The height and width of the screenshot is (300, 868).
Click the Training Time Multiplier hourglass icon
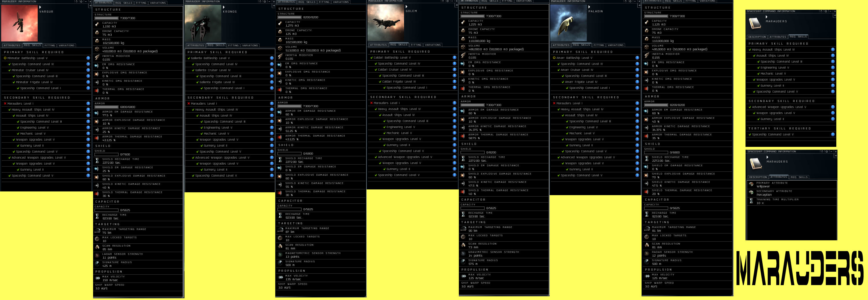(x=751, y=201)
